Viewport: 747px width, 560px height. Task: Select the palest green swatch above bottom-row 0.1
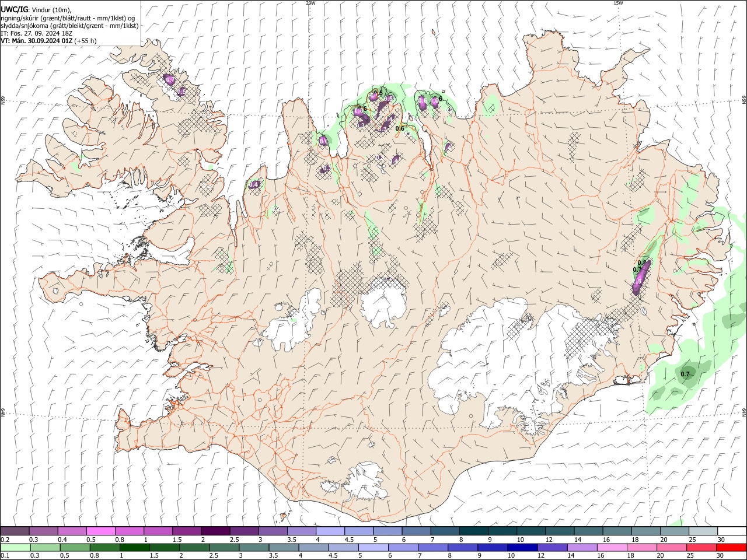coord(15,548)
